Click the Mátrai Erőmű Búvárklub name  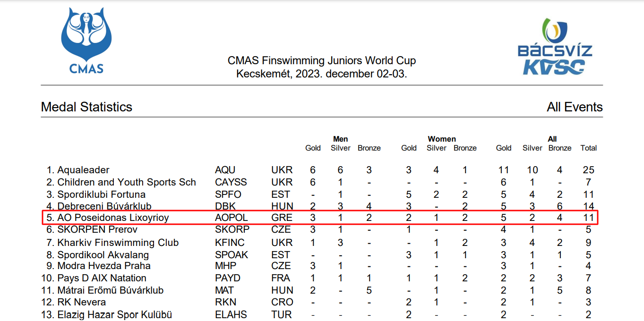click(x=110, y=290)
